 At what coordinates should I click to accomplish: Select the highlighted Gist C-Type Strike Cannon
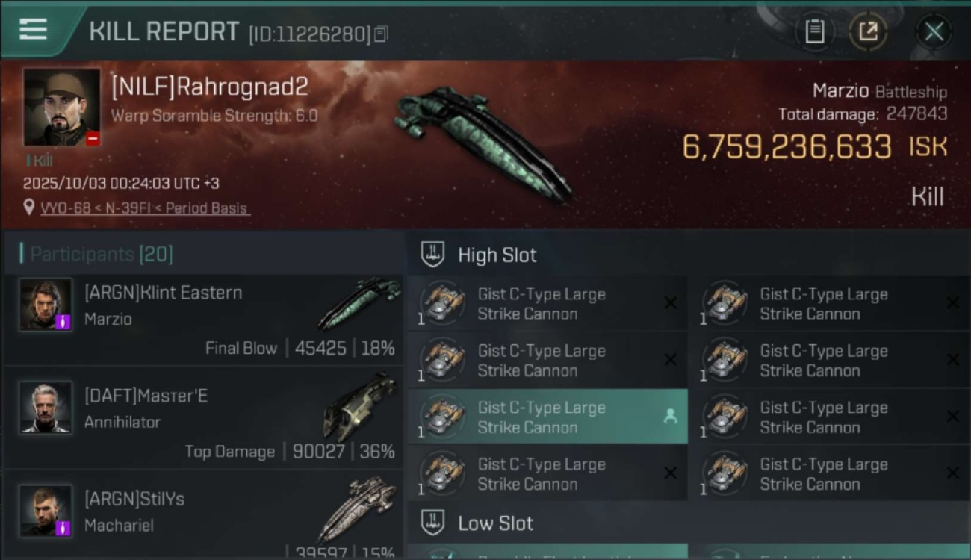(547, 417)
